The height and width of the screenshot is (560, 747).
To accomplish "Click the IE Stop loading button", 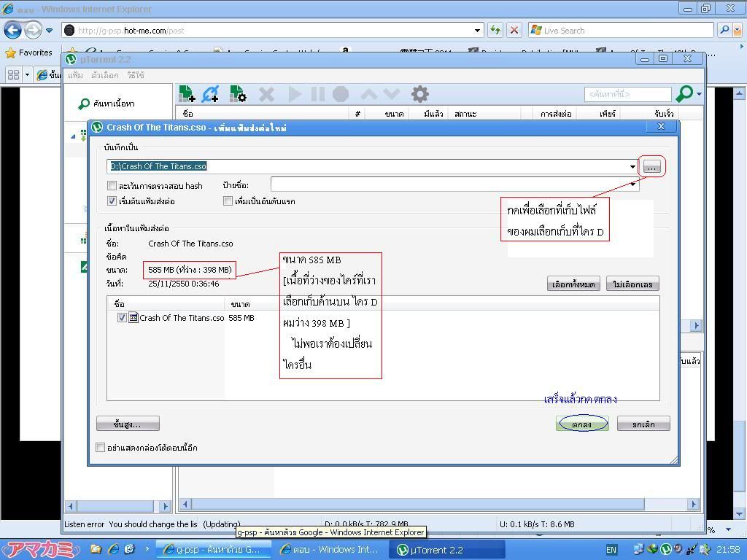I will pos(514,30).
